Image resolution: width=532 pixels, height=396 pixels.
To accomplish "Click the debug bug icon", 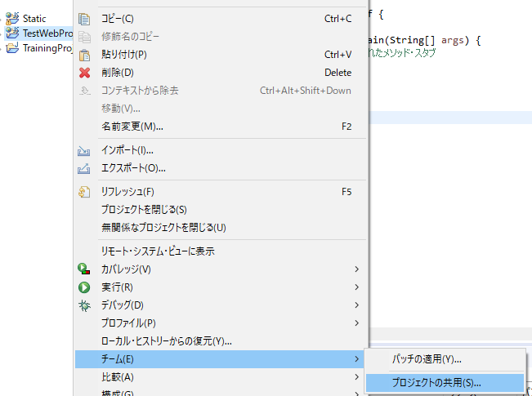I will [84, 305].
